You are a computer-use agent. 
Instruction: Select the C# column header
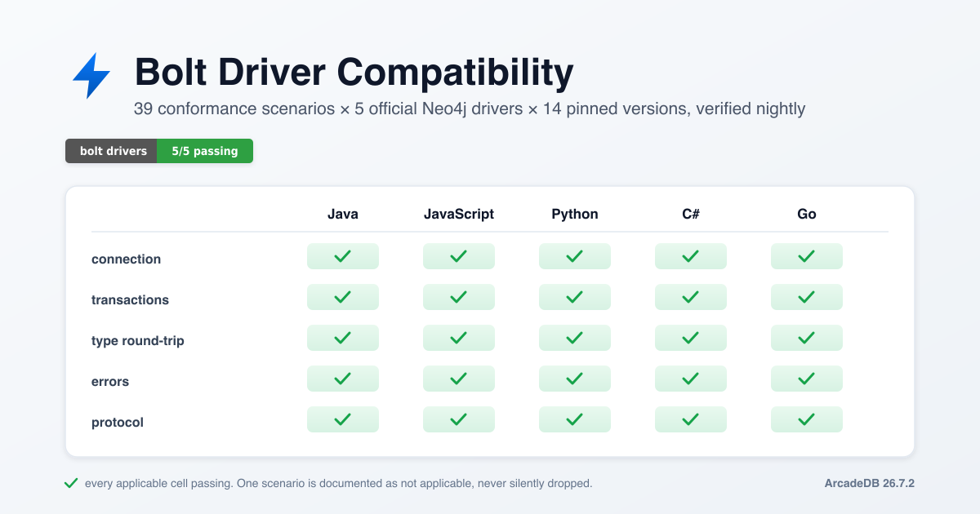691,214
